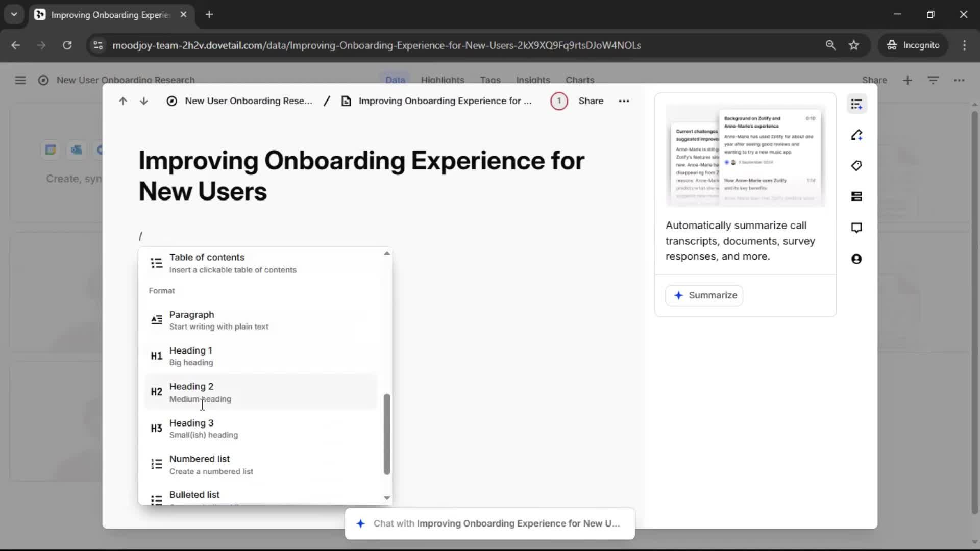Open the tags icon in right sidebar

click(x=856, y=166)
